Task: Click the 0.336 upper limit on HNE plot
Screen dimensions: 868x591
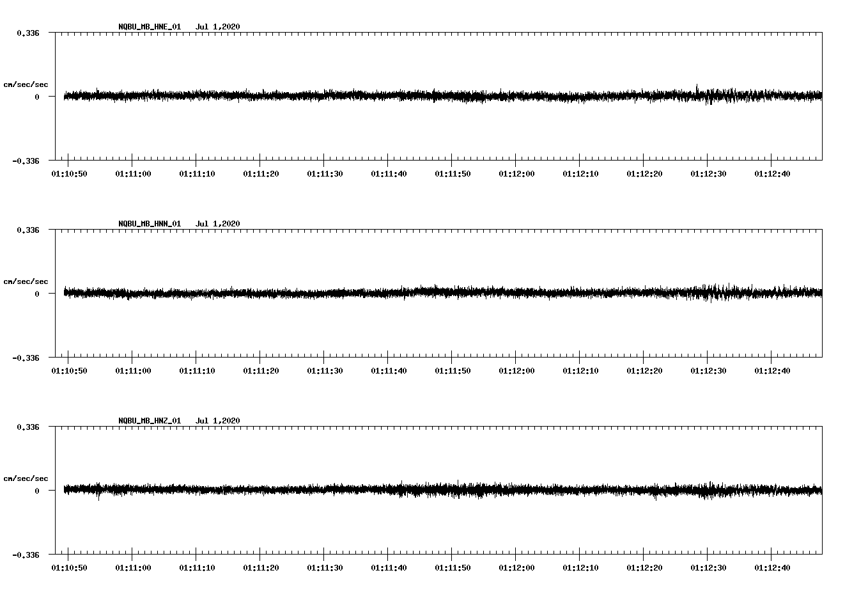Action: (28, 33)
